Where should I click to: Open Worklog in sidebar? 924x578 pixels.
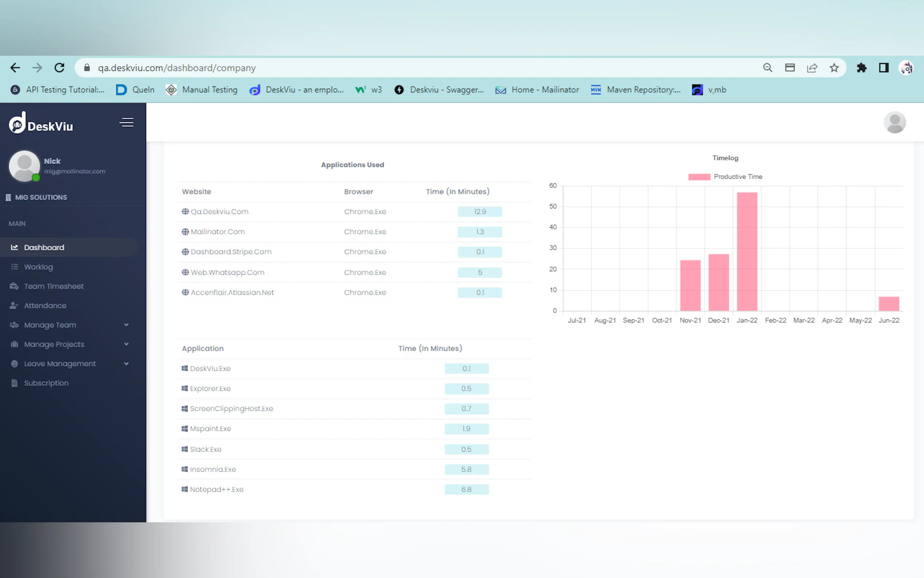click(x=38, y=267)
